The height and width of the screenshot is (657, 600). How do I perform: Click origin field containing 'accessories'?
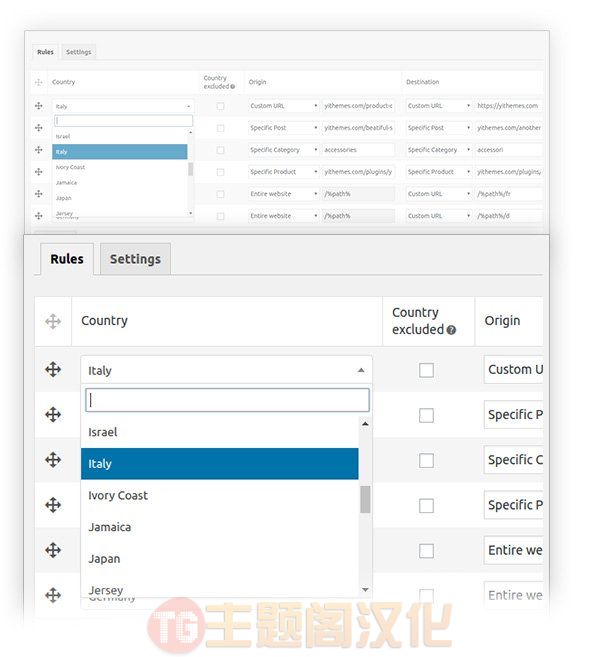(358, 150)
